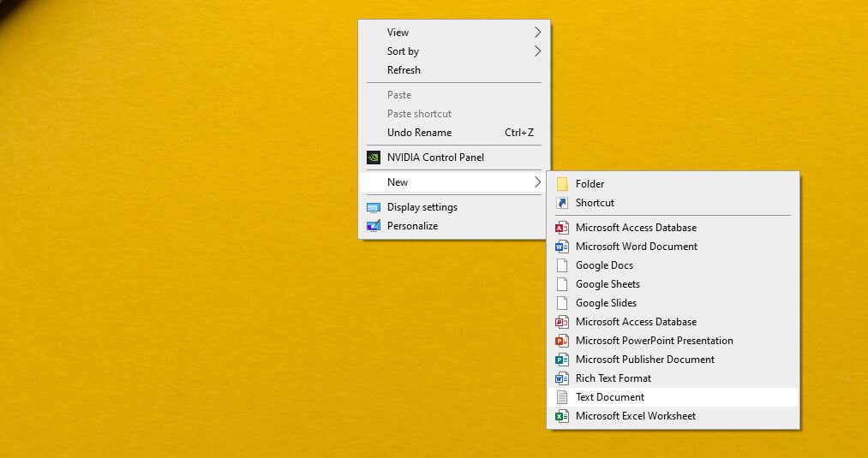Viewport: 868px width, 458px height.
Task: Click the Microsoft Word Document icon
Action: 562,247
